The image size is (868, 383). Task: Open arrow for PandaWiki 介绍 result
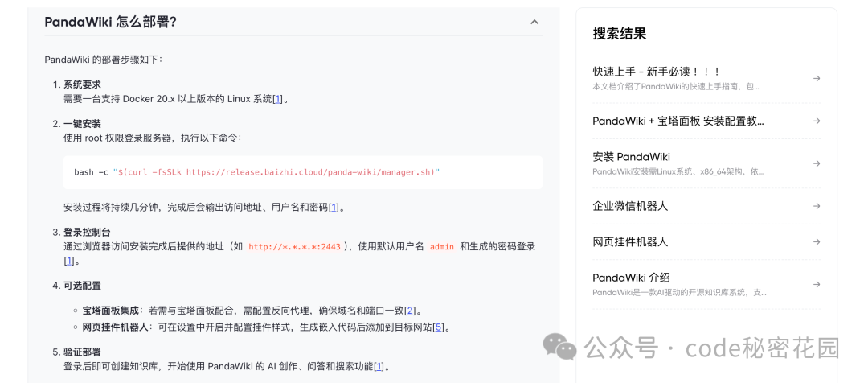(817, 284)
